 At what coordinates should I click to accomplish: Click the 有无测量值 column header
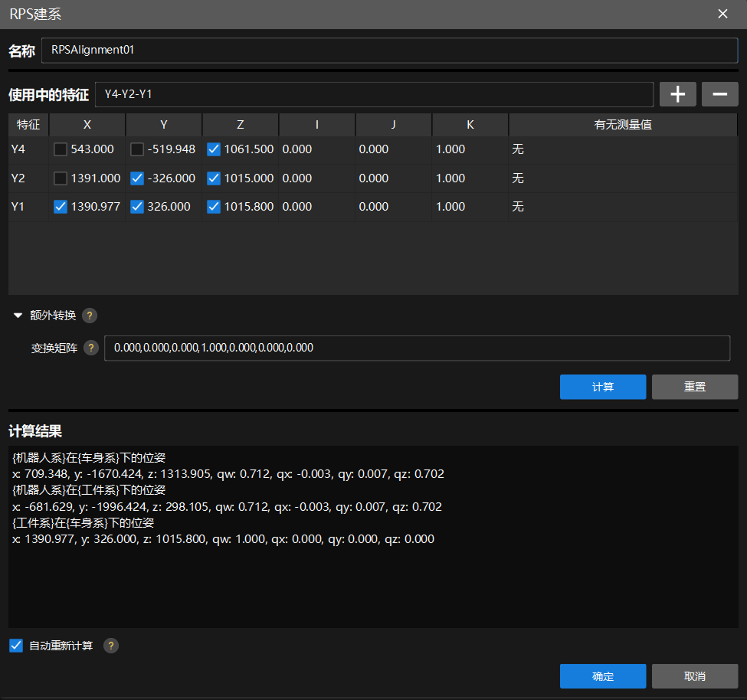coord(622,125)
